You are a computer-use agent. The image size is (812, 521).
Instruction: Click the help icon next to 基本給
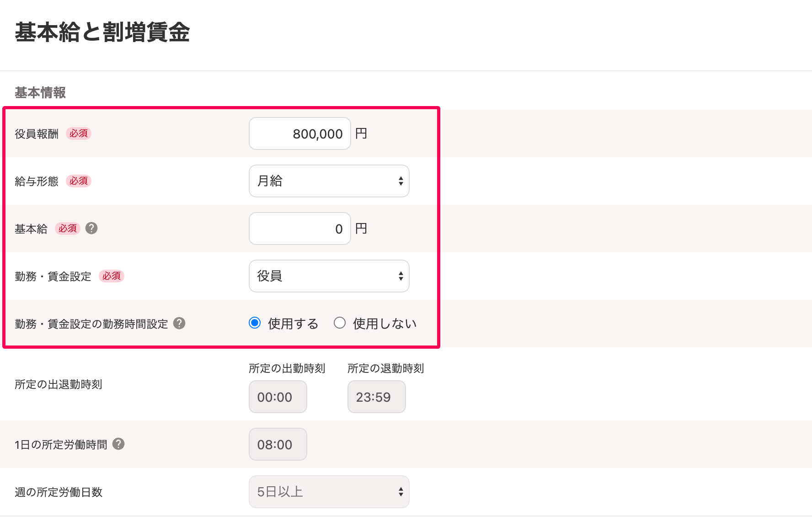[x=91, y=228]
